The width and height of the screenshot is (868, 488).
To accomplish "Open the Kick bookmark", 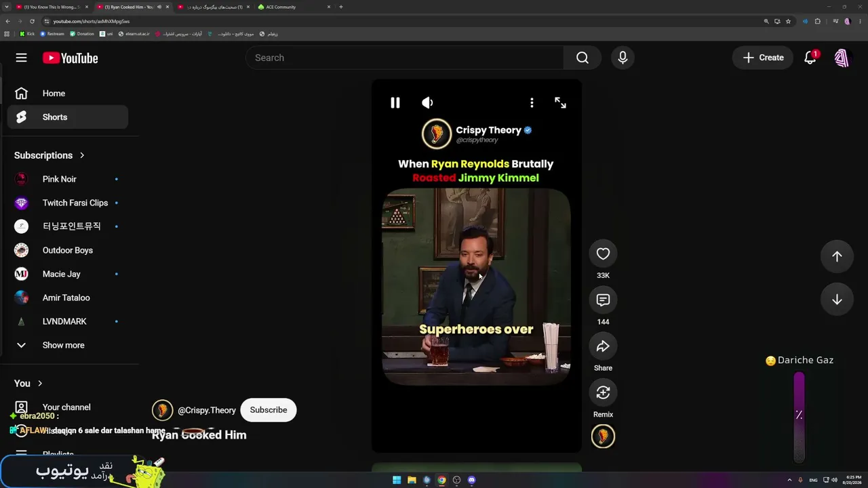I will pyautogui.click(x=27, y=34).
